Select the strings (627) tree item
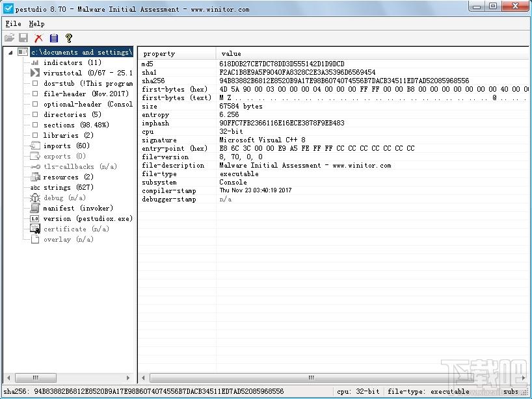This screenshot has width=532, height=399. [68, 187]
